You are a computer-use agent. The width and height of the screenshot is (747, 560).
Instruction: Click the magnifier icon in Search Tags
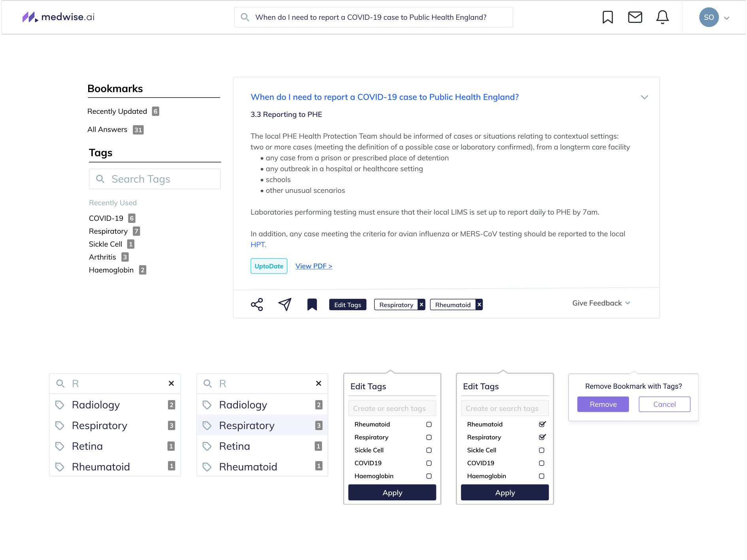[100, 179]
